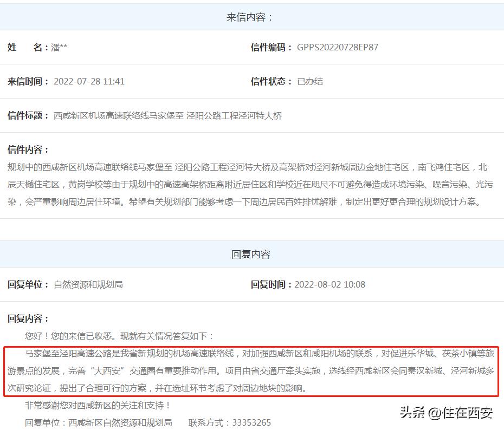Click the 回复内容 section header bar
Viewport: 504px width, 430px height.
click(252, 254)
